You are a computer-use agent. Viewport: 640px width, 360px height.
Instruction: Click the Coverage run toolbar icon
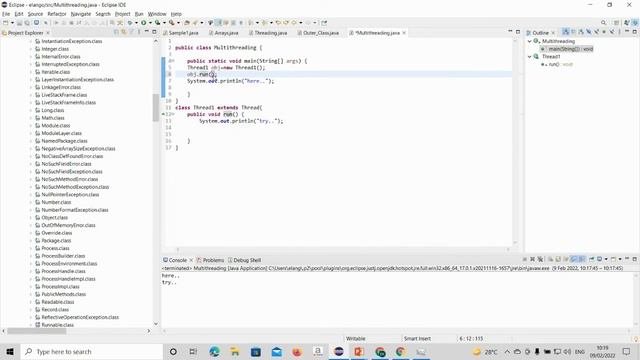click(157, 23)
